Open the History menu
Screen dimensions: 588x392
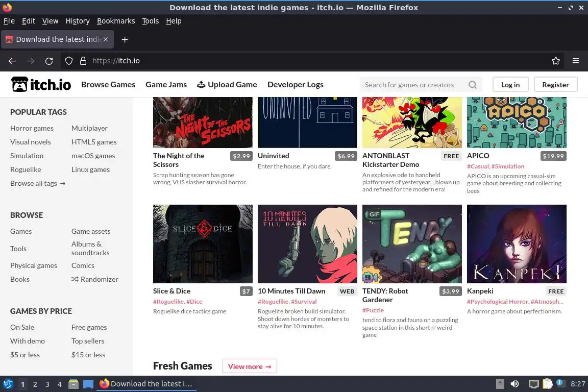tap(78, 21)
